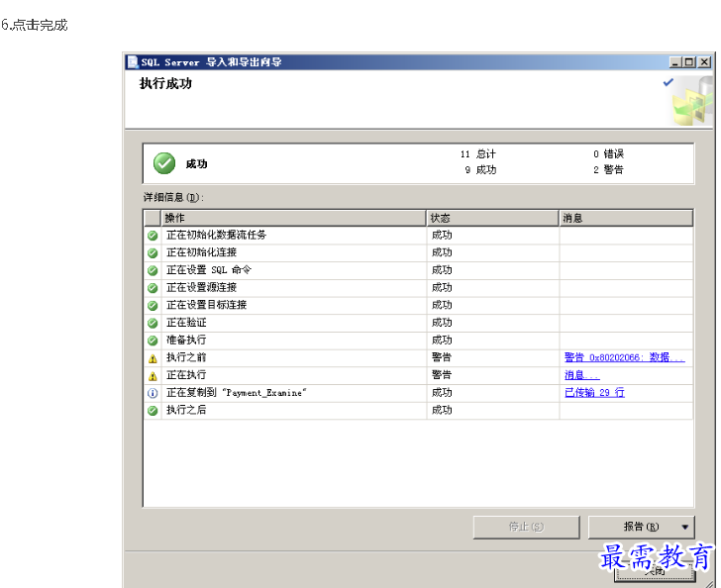Click the 警告 status cell for 执行之前
Screen dimensions: 721x588
pos(493,357)
